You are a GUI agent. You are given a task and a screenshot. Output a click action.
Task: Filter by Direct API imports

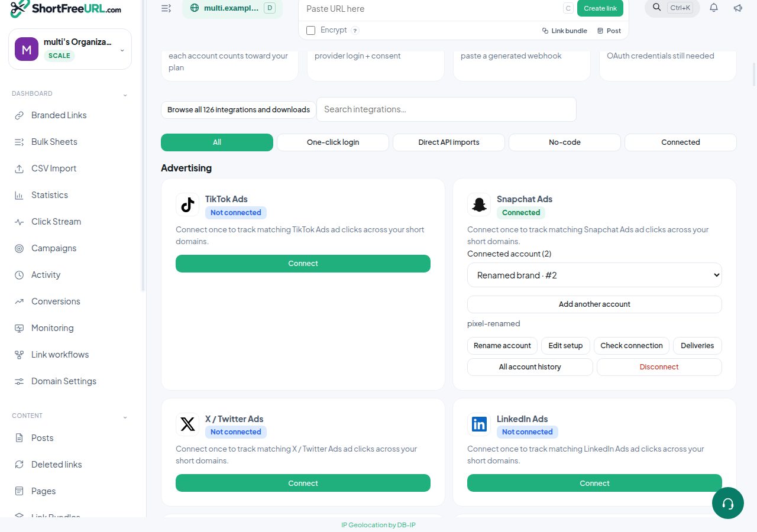click(x=449, y=142)
